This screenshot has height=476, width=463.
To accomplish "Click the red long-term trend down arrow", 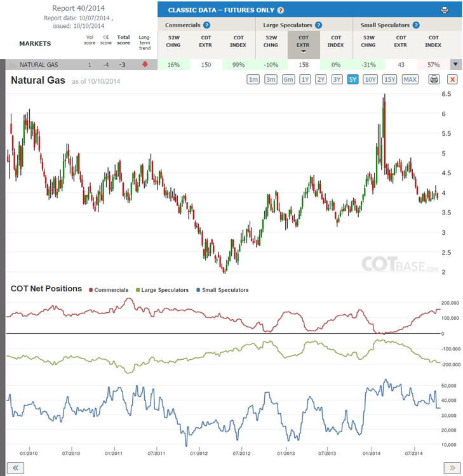I will click(145, 64).
